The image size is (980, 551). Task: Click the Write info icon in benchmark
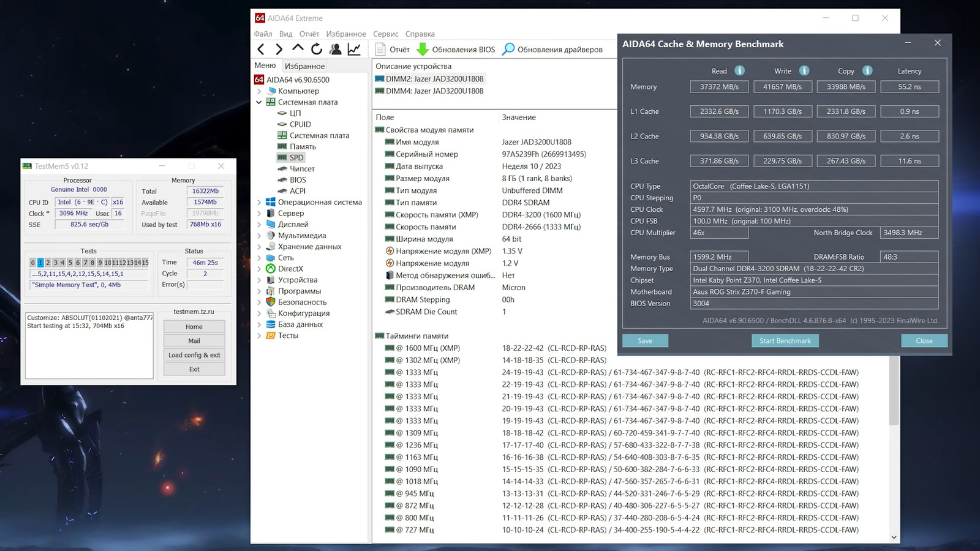(804, 71)
